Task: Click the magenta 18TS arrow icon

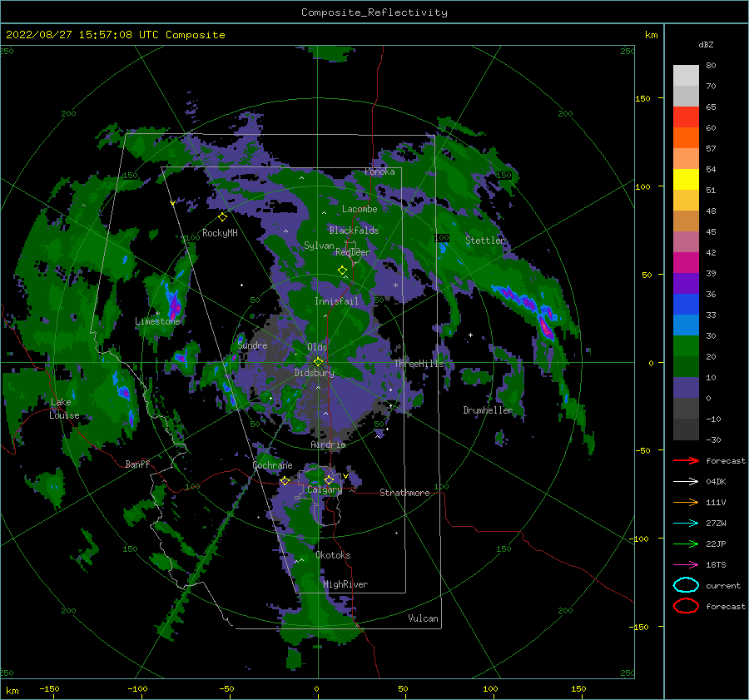Action: tap(686, 565)
